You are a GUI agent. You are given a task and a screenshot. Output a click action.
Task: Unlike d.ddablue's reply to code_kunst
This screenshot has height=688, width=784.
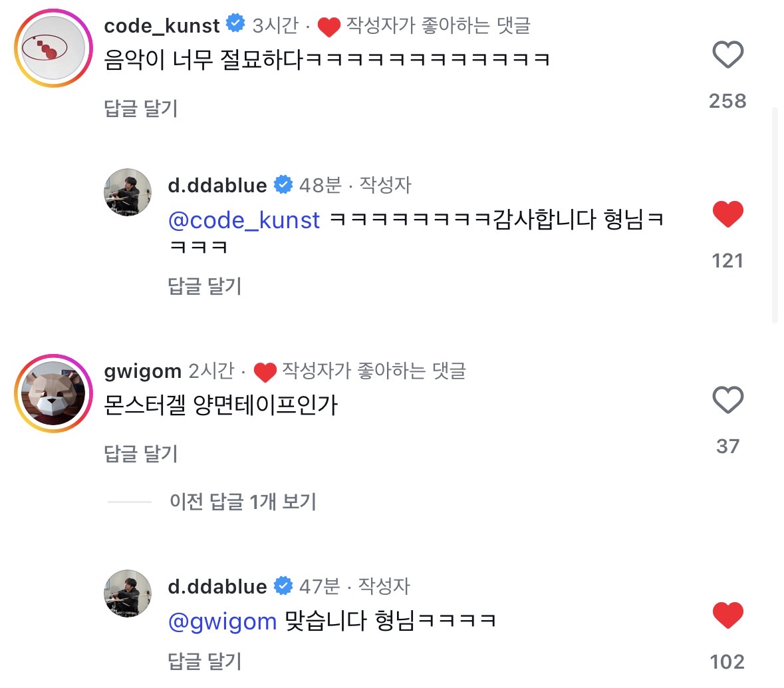[x=727, y=214]
